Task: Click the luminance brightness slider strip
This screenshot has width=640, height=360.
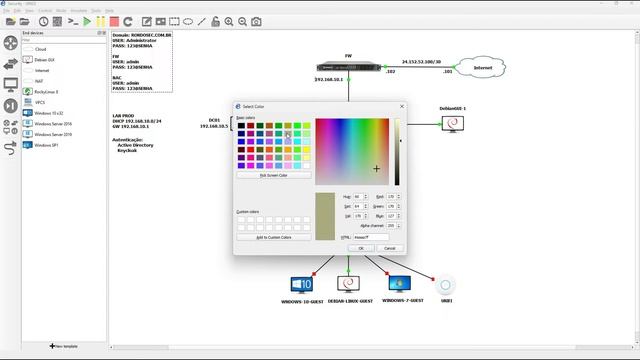Action: [x=397, y=152]
